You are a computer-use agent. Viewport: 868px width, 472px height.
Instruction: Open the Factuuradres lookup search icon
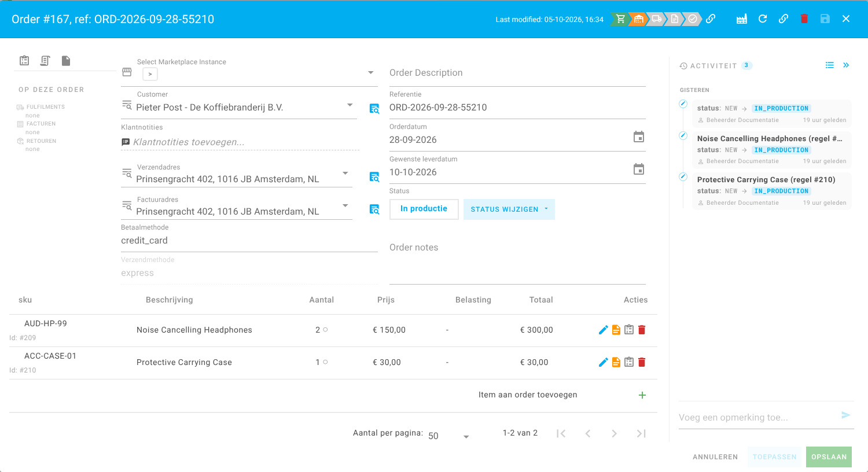click(x=374, y=209)
